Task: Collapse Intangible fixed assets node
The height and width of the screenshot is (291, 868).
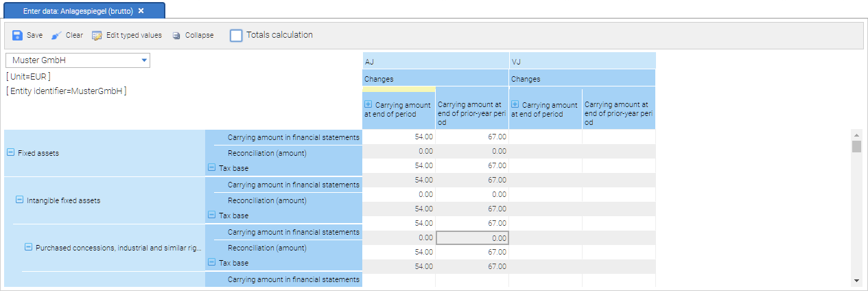Action: [x=19, y=200]
